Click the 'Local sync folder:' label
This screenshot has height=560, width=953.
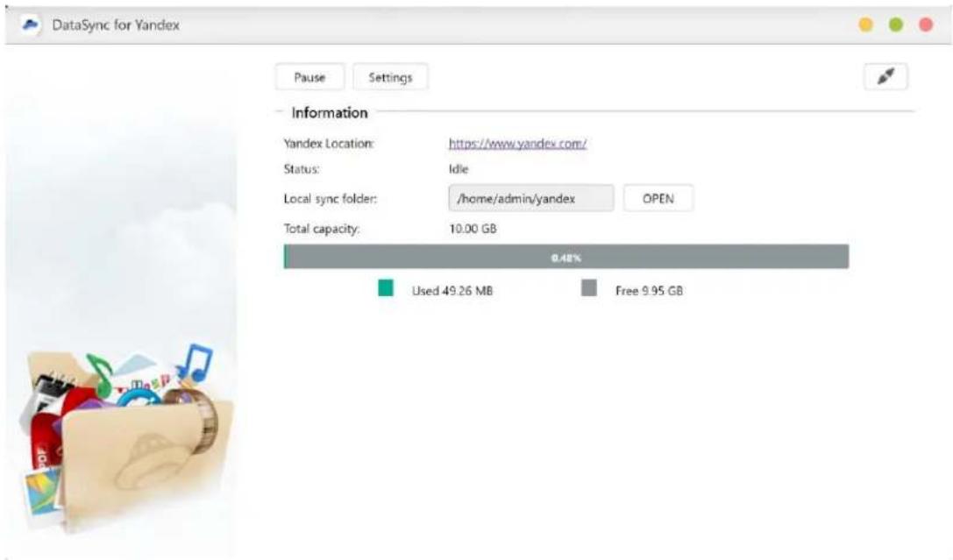click(330, 199)
